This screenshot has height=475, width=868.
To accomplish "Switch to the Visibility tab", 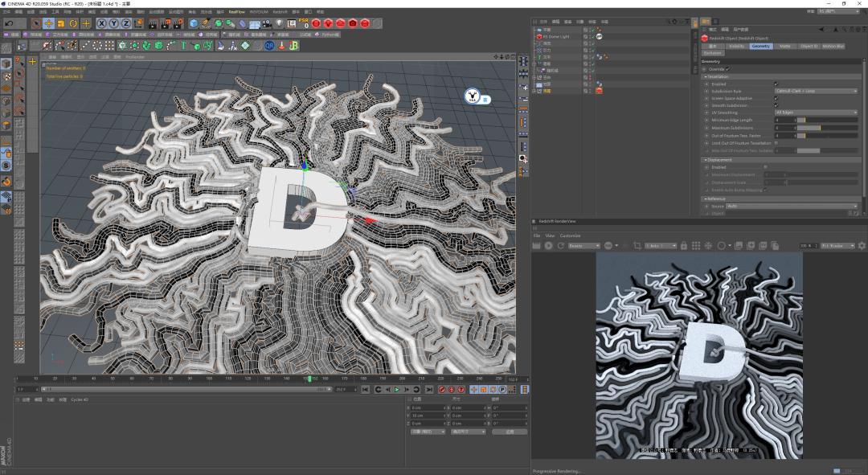I will [x=735, y=46].
